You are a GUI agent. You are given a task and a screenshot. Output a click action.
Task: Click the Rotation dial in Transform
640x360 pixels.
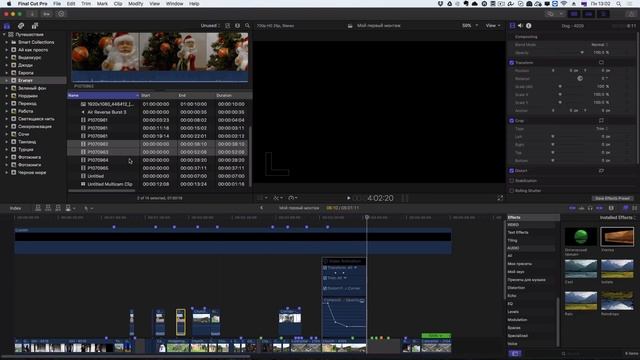click(580, 78)
